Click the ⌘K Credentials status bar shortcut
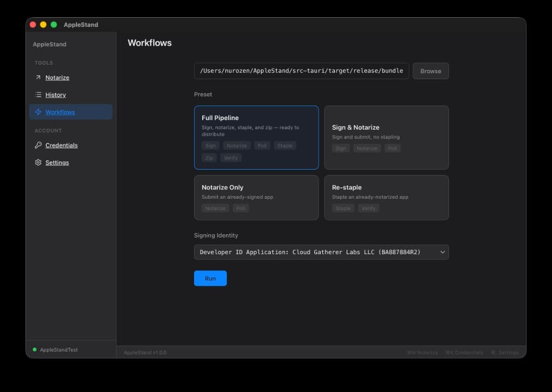The height and width of the screenshot is (392, 552). pos(464,352)
